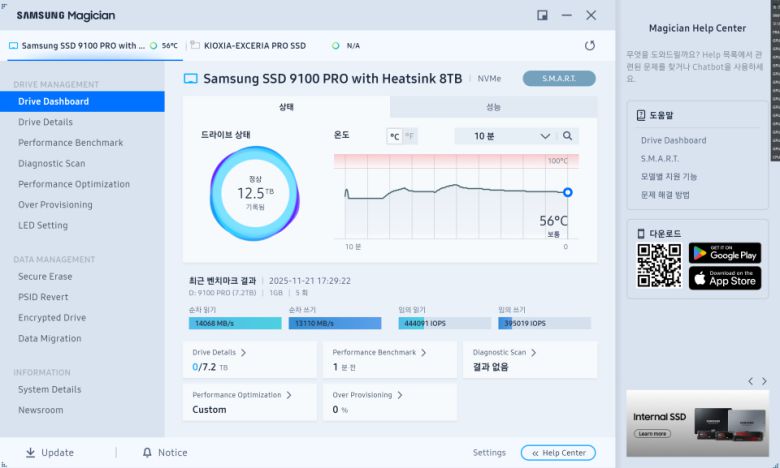Viewport: 780px width, 468px height.
Task: Click the monitor icon beside Samsung SSD 9100 PRO heading
Action: [191, 79]
